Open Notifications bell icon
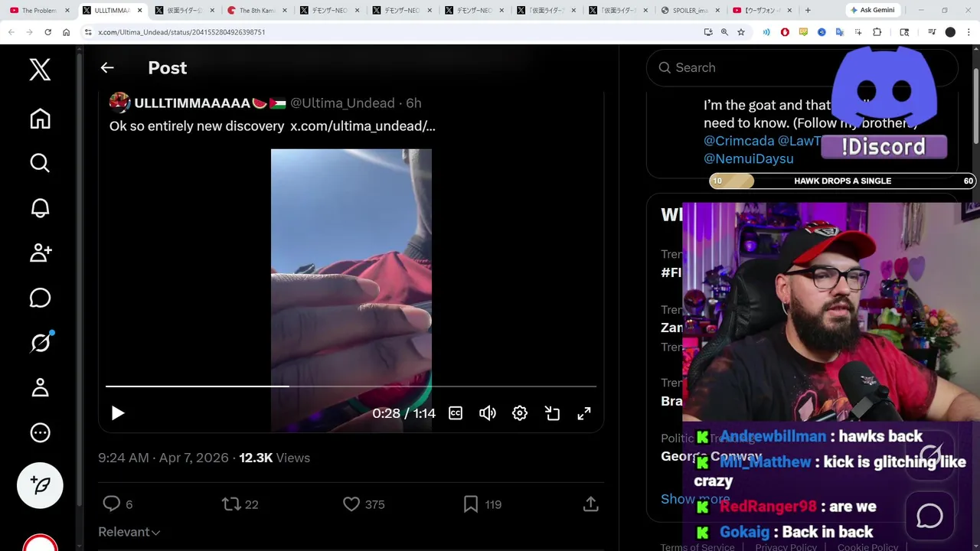This screenshot has height=551, width=980. pyautogui.click(x=40, y=208)
